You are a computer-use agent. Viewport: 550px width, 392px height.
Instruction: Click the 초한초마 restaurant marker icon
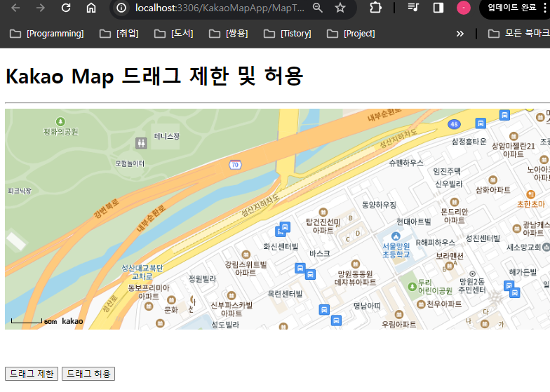[x=530, y=194]
